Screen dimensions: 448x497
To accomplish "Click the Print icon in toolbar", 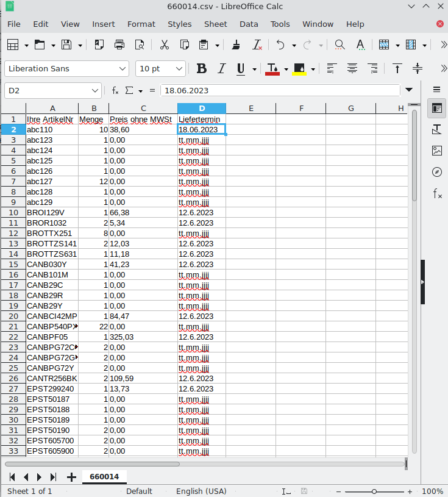I will [119, 45].
